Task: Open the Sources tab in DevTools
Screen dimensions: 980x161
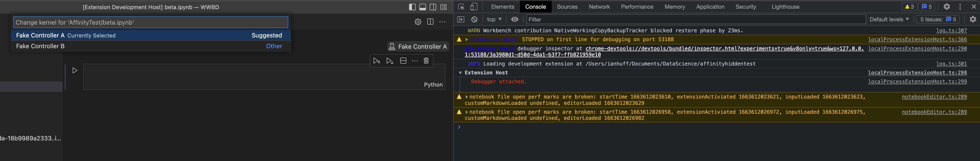Action: (x=567, y=7)
